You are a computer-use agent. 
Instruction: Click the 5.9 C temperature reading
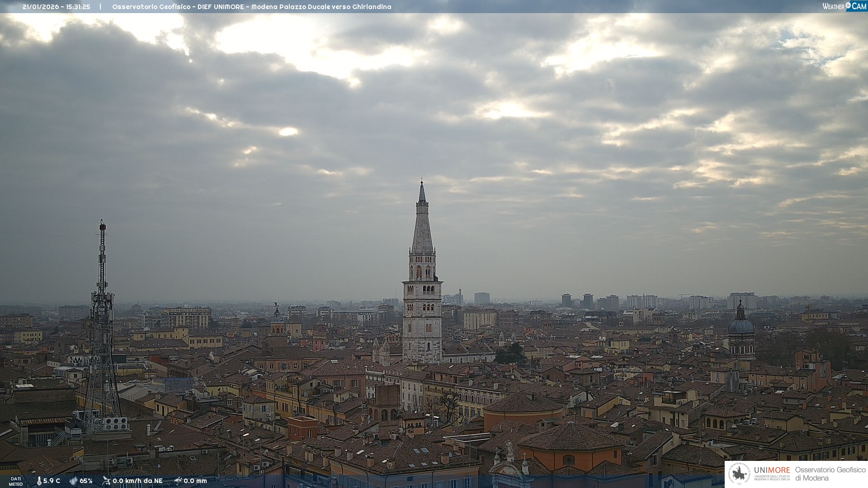(x=52, y=481)
